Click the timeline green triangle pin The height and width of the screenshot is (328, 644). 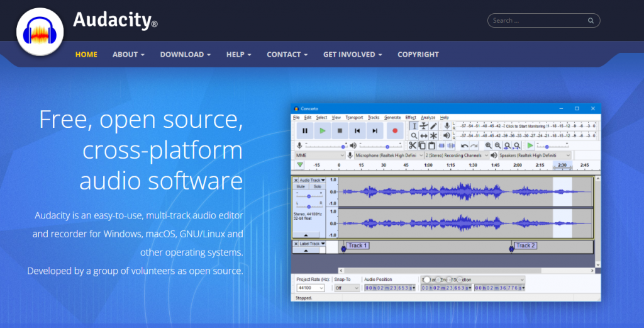point(300,165)
